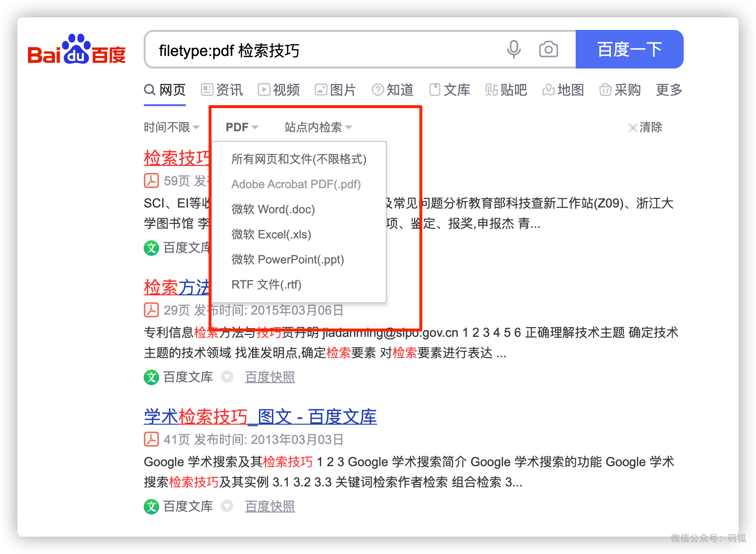
Task: Open 百度快照 for the 检索方法 result
Action: click(x=270, y=377)
